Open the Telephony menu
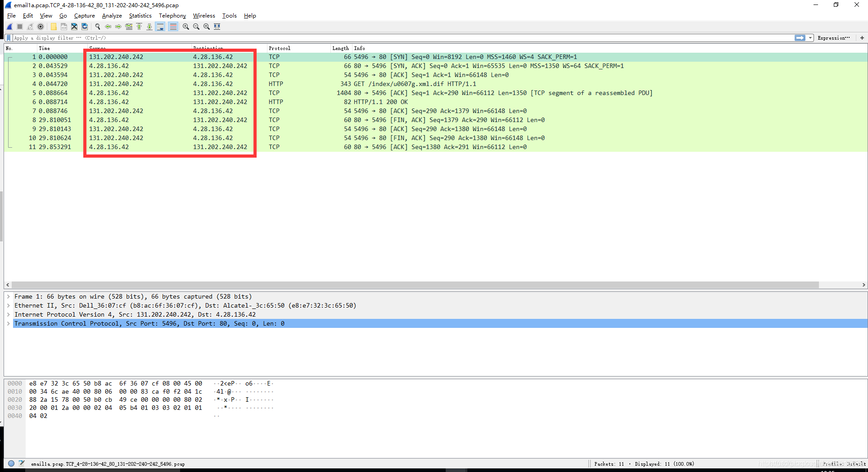This screenshot has height=472, width=868. coord(172,16)
